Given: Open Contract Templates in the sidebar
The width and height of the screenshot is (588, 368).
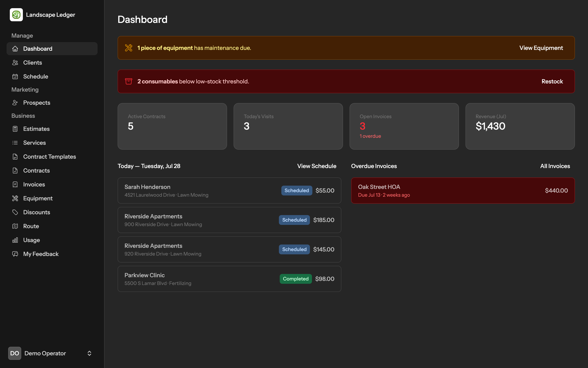Looking at the screenshot, I should 52,156.
